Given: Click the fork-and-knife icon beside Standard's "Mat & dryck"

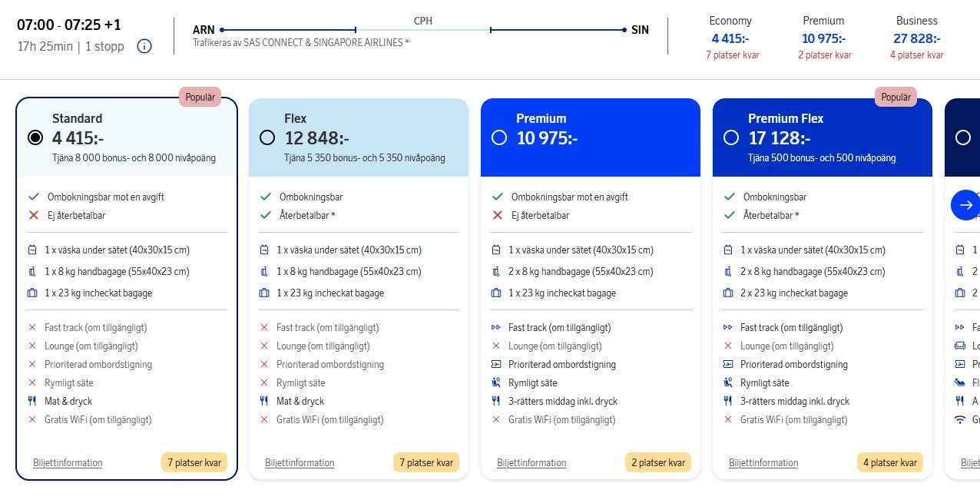Looking at the screenshot, I should 32,401.
